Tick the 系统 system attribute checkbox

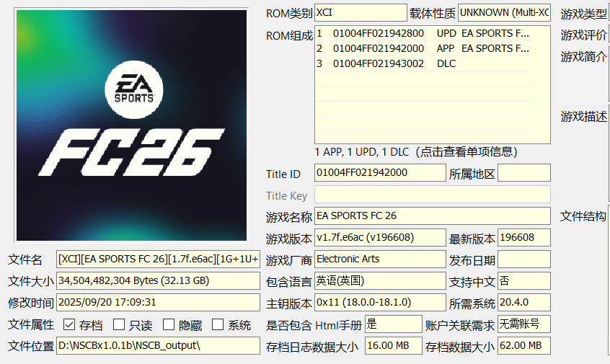(218, 324)
